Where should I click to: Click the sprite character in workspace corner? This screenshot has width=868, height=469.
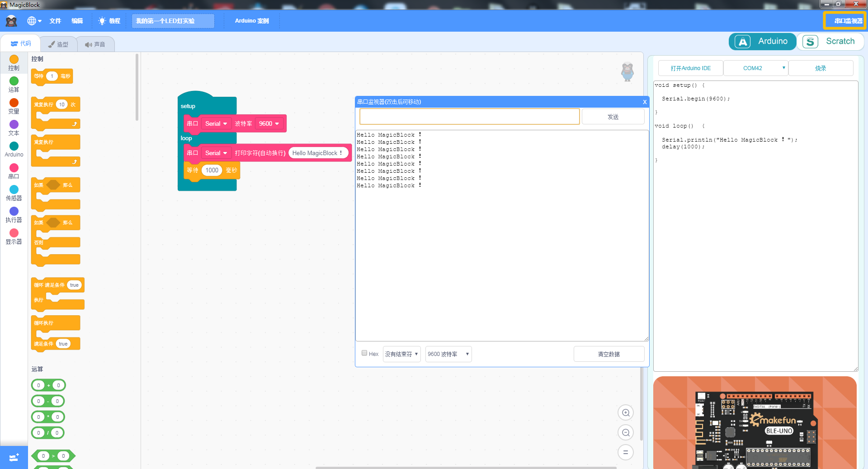pos(627,71)
